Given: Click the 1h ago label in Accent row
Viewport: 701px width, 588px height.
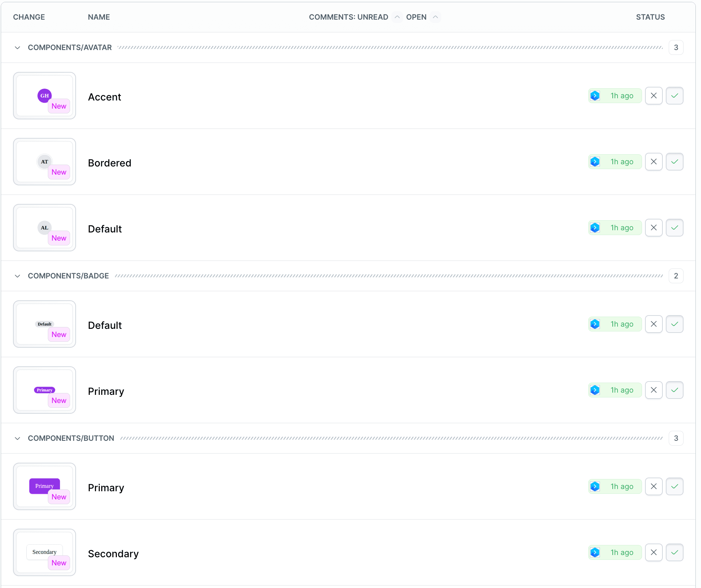Looking at the screenshot, I should (x=622, y=96).
